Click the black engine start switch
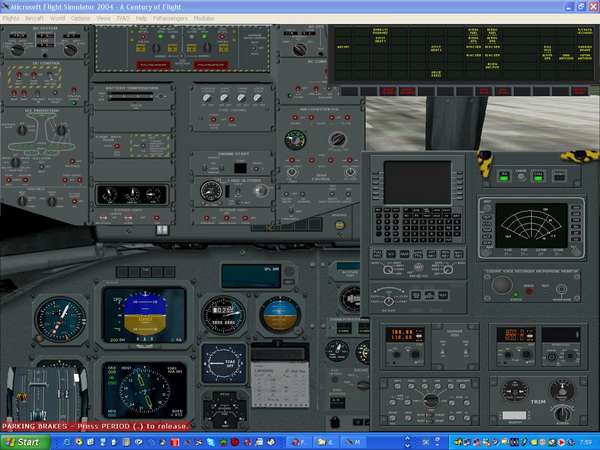Image resolution: width=600 pixels, height=450 pixels. tap(240, 168)
